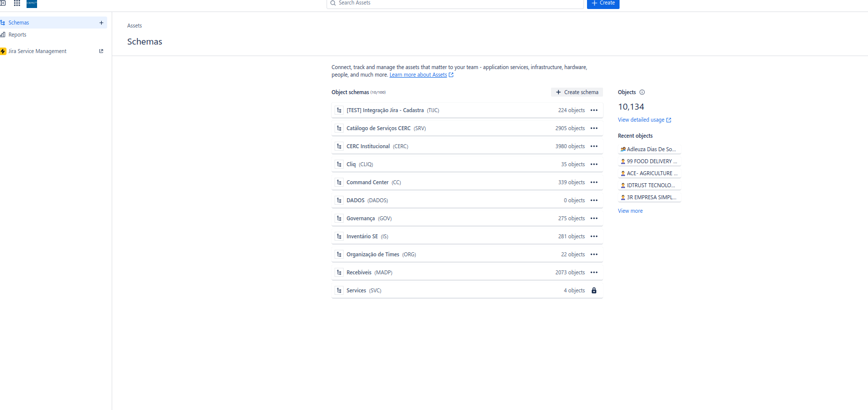Open more actions for TEST Integração Jira schema

594,110
